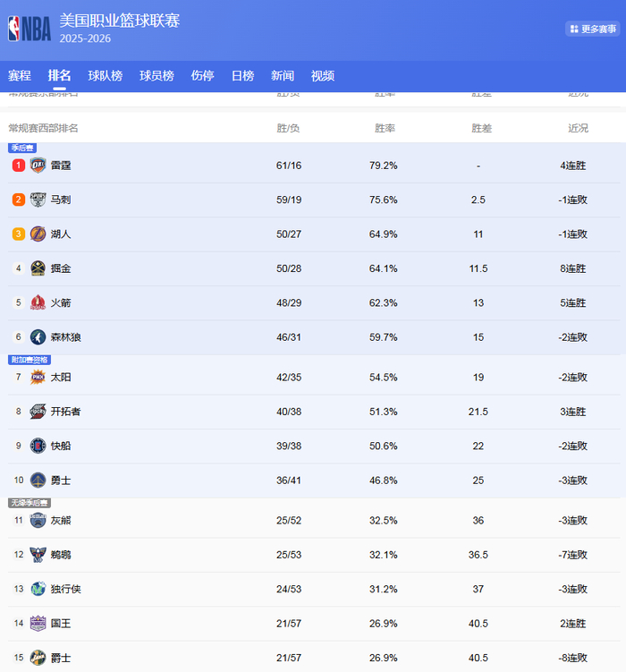Click the -7连败 streak for 鹈鹕
Screen dimensions: 626x672
[x=573, y=555]
